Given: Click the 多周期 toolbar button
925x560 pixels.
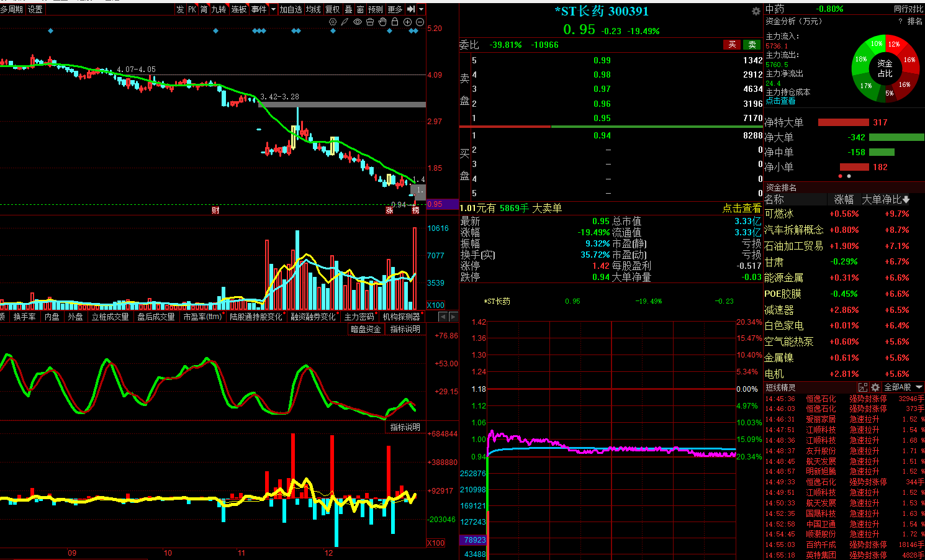Looking at the screenshot, I should click(12, 9).
